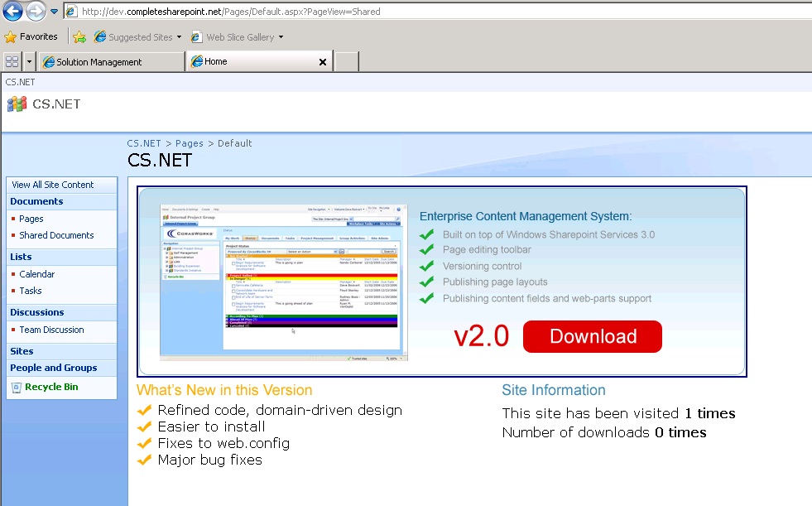Viewport: 812px width, 506px height.
Task: Click the address bar URL field
Action: (438, 12)
